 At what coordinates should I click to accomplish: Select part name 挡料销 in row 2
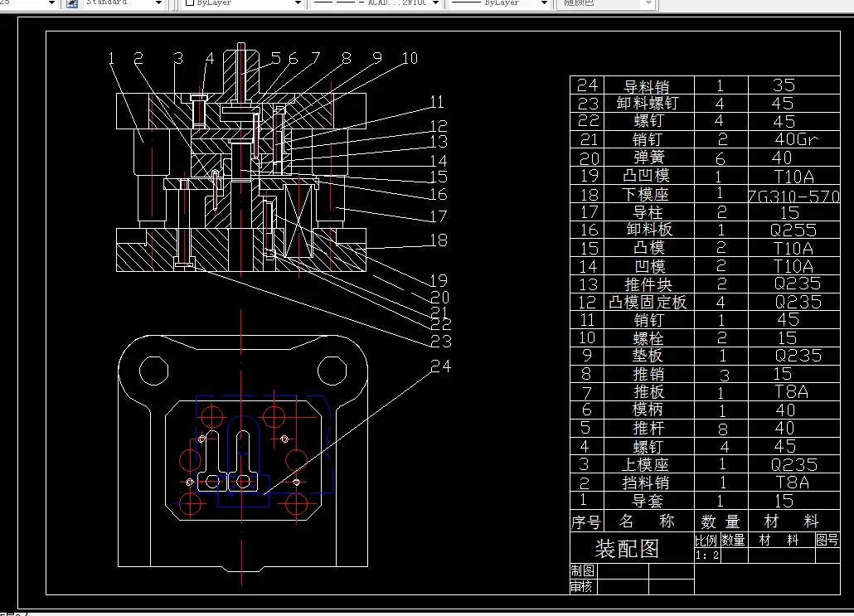(645, 483)
